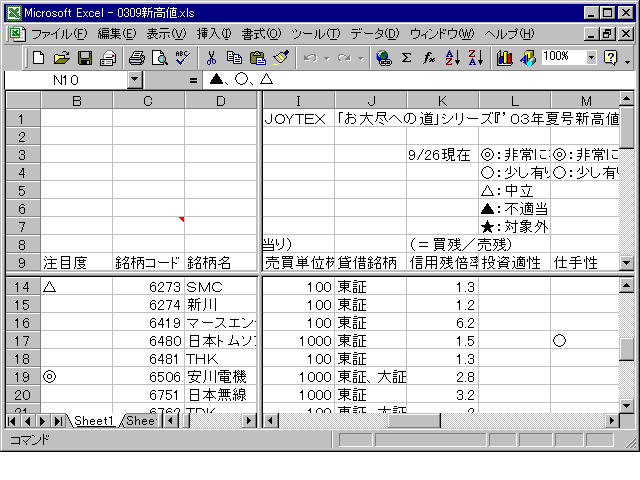Click the upper pane scroll up arrow

[x=627, y=99]
